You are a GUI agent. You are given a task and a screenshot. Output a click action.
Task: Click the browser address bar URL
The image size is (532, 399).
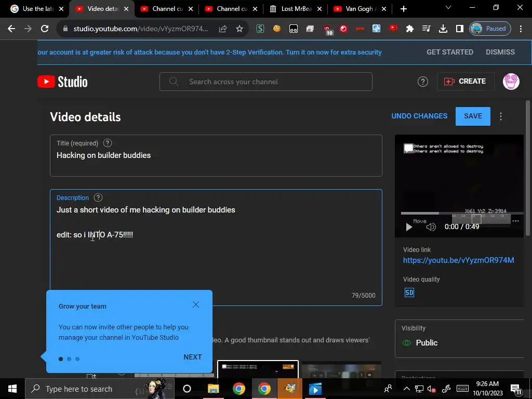click(x=140, y=29)
